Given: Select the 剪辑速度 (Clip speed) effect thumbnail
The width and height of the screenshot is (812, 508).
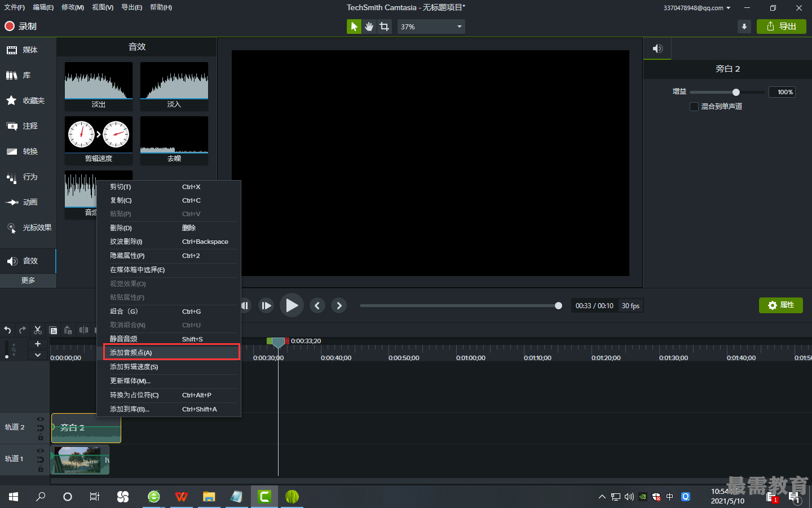Looking at the screenshot, I should click(99, 140).
